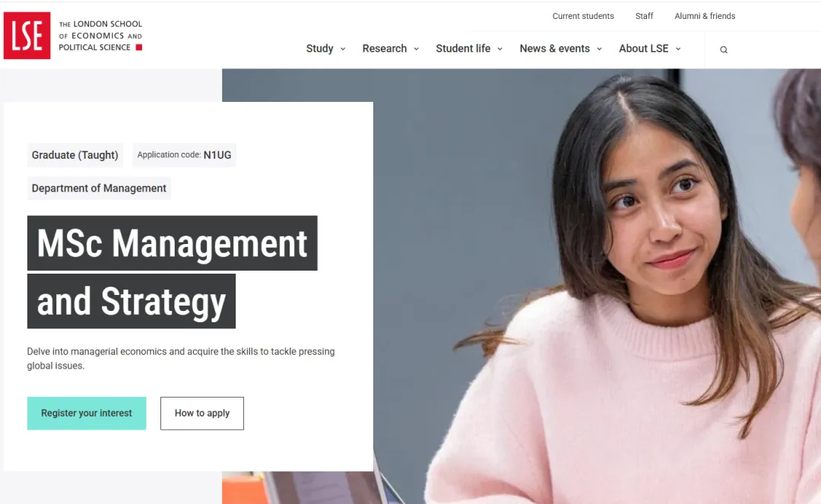Go to Current students link
821x504 pixels.
pyautogui.click(x=583, y=16)
